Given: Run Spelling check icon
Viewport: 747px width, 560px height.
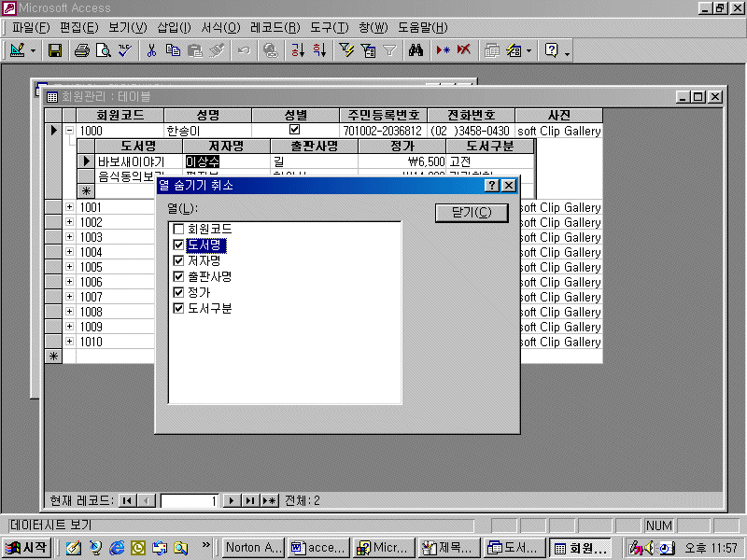Looking at the screenshot, I should [125, 50].
